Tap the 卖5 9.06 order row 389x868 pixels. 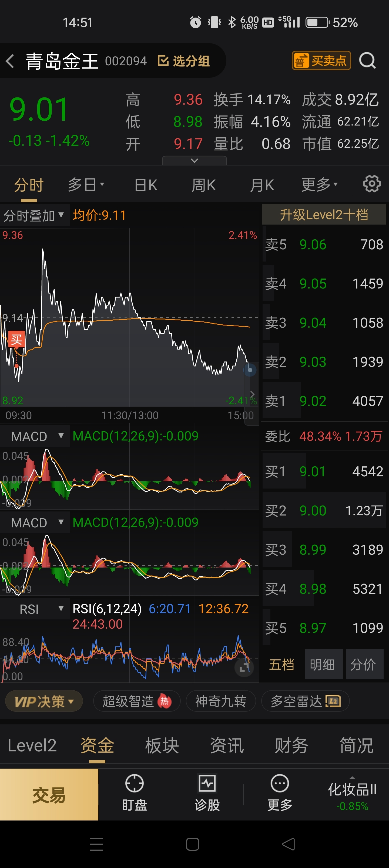[x=324, y=245]
